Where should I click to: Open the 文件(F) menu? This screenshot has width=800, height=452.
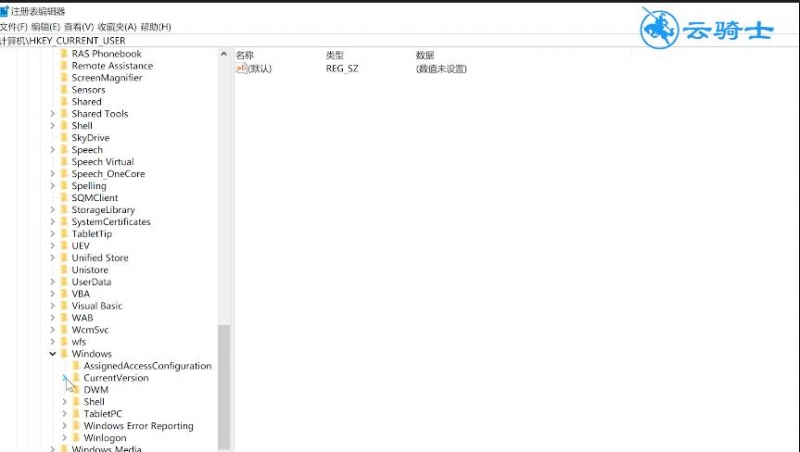pos(13,27)
